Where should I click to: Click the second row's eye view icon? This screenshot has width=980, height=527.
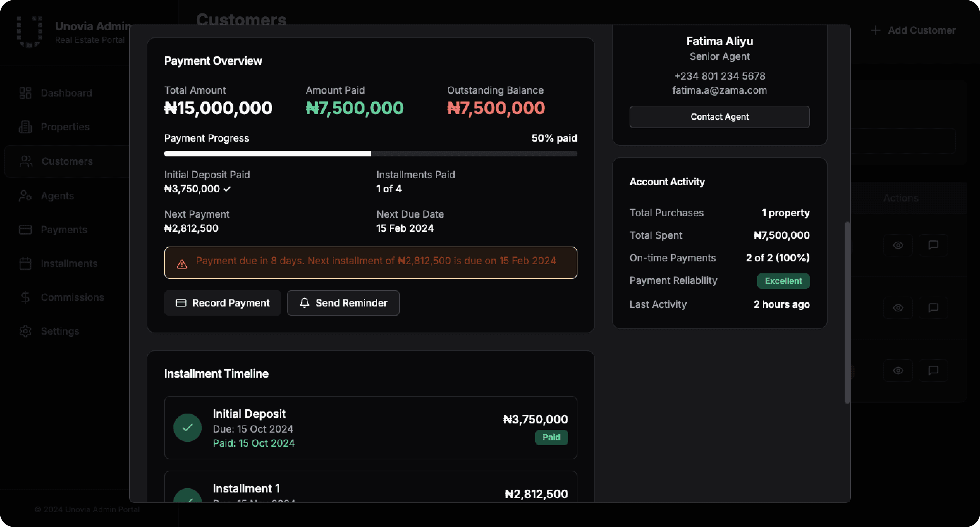(898, 308)
